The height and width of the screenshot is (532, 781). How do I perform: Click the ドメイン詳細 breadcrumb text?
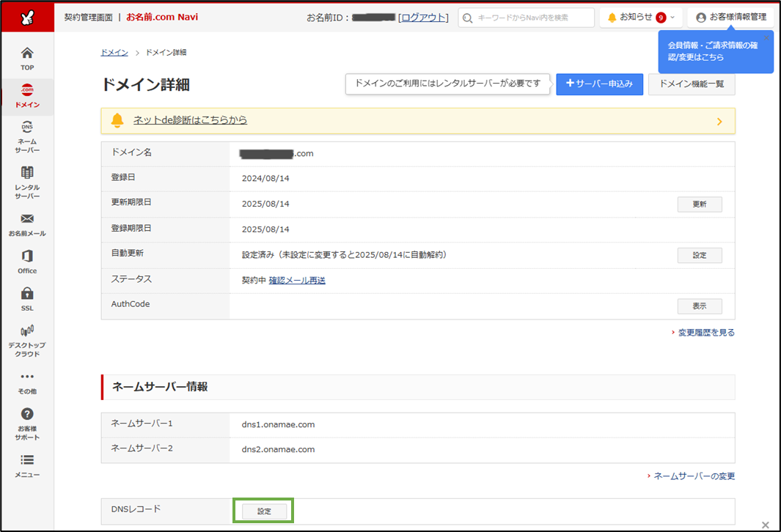pos(166,52)
